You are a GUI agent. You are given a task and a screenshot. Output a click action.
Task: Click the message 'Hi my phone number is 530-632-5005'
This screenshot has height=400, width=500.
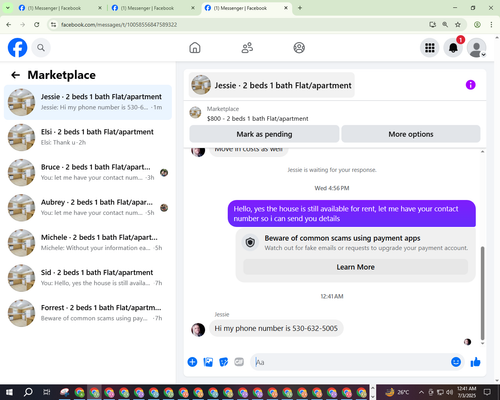[x=276, y=328]
